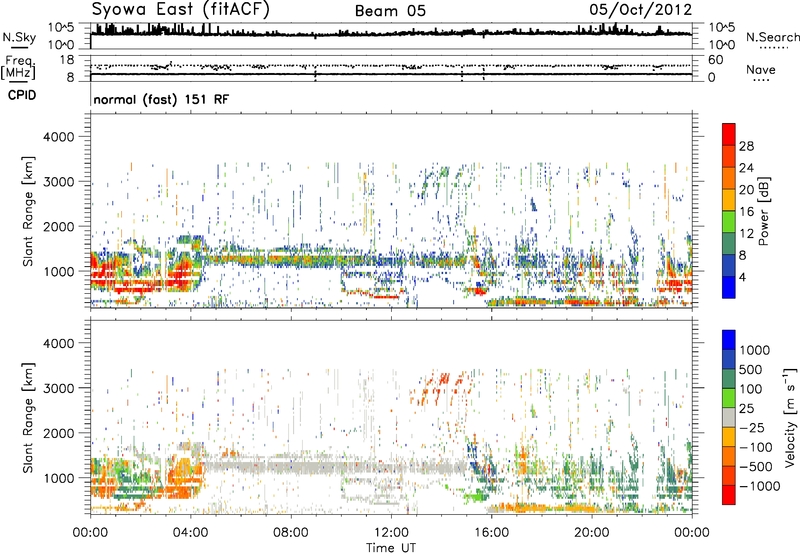Screen dimensions: 800x554
Task: Click the 'N.Sky' legend label
Action: click(x=19, y=37)
